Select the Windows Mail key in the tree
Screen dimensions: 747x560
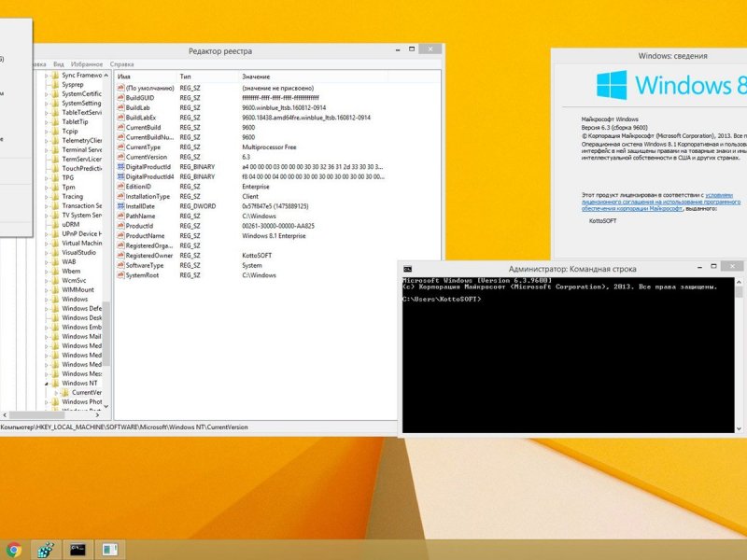[x=81, y=336]
